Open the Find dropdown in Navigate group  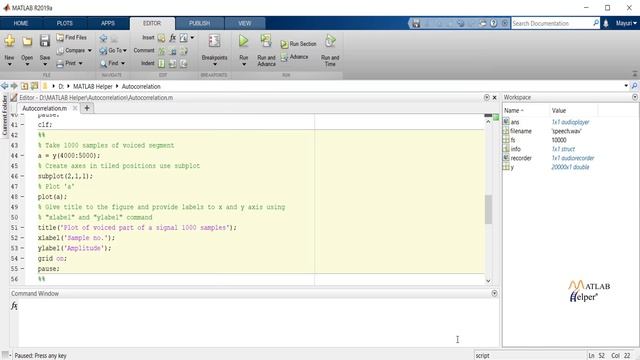pyautogui.click(x=113, y=63)
